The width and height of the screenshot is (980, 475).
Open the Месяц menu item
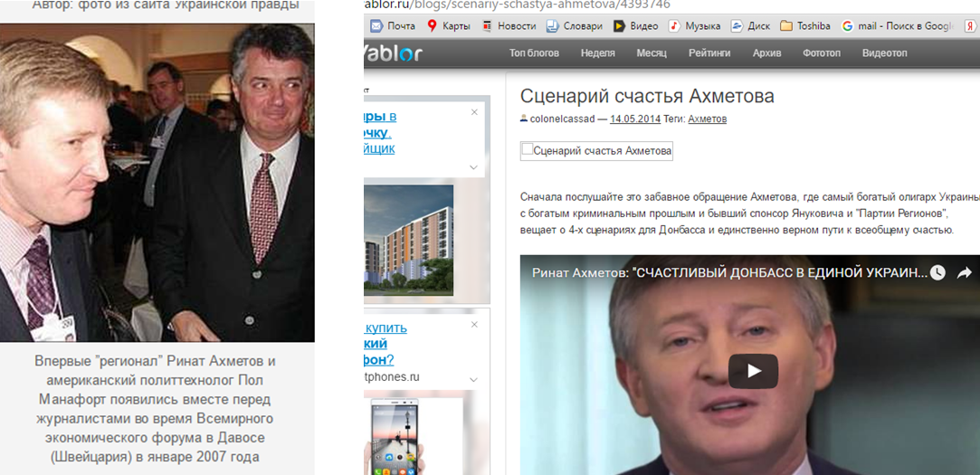coord(652,53)
